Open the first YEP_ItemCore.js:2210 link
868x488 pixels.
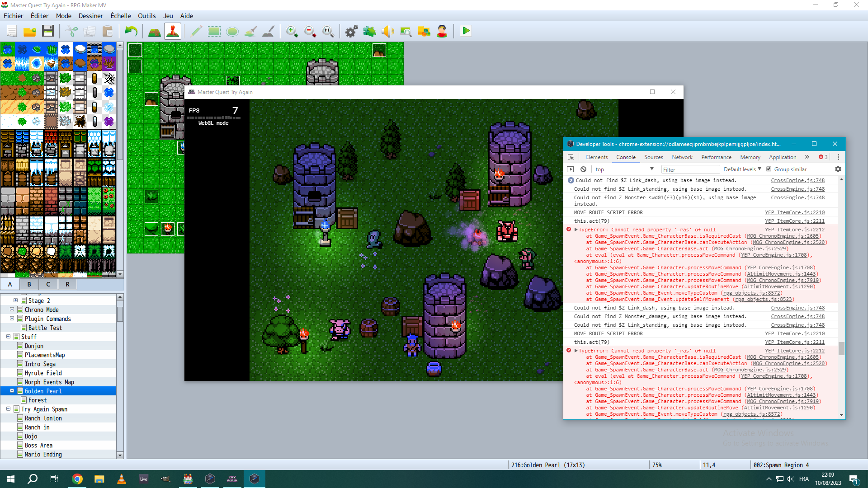(x=794, y=212)
